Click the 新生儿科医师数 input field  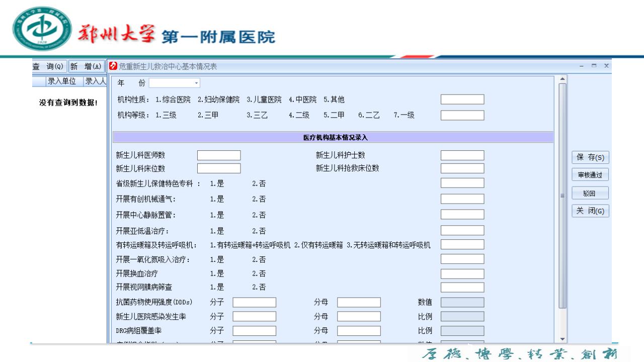tap(219, 155)
